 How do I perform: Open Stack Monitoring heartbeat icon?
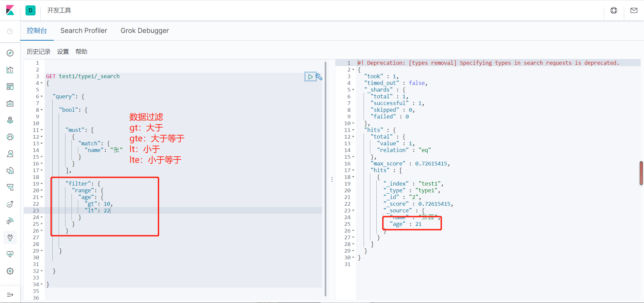(x=10, y=254)
